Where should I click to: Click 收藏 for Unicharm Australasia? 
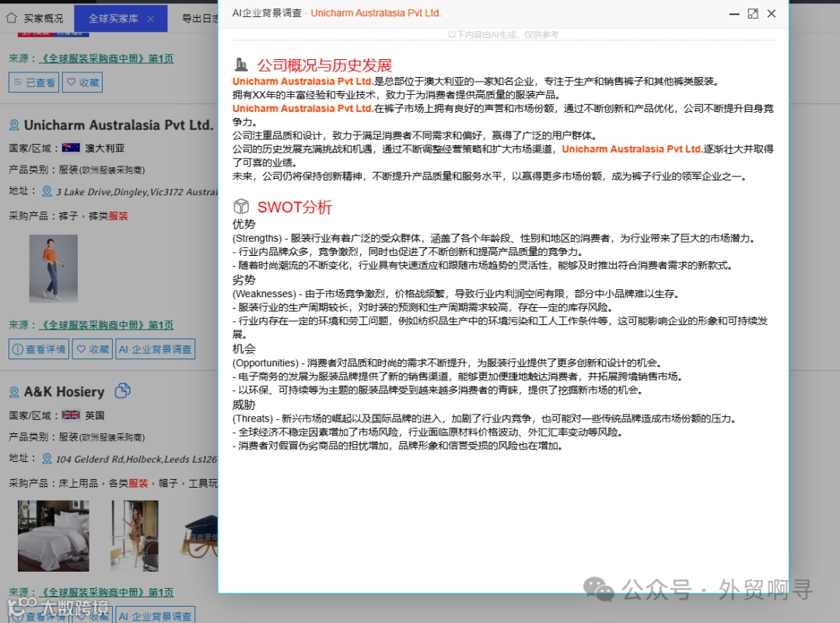pos(92,349)
